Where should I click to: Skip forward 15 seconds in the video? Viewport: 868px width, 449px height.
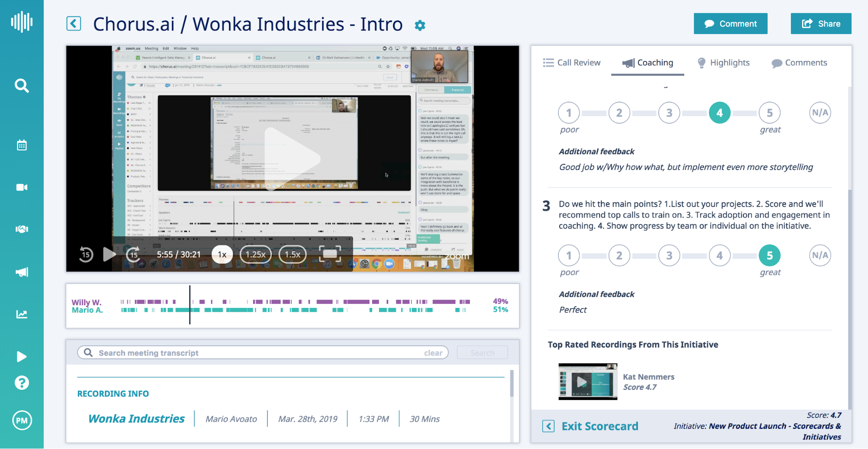[x=133, y=254]
